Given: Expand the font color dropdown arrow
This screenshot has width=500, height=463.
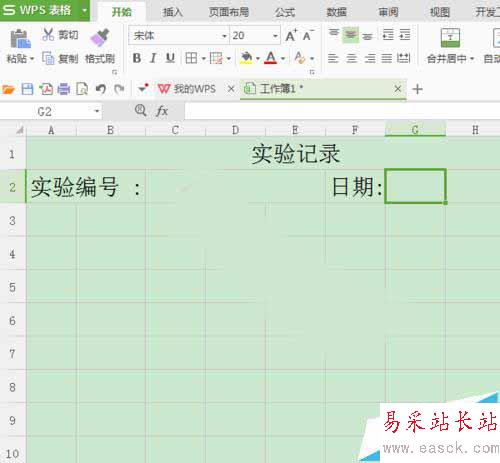Looking at the screenshot, I should tap(283, 59).
